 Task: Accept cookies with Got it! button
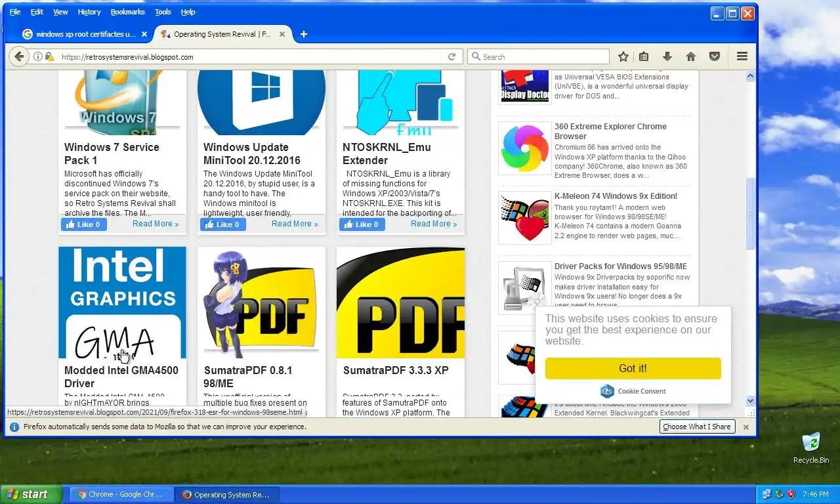click(x=633, y=368)
